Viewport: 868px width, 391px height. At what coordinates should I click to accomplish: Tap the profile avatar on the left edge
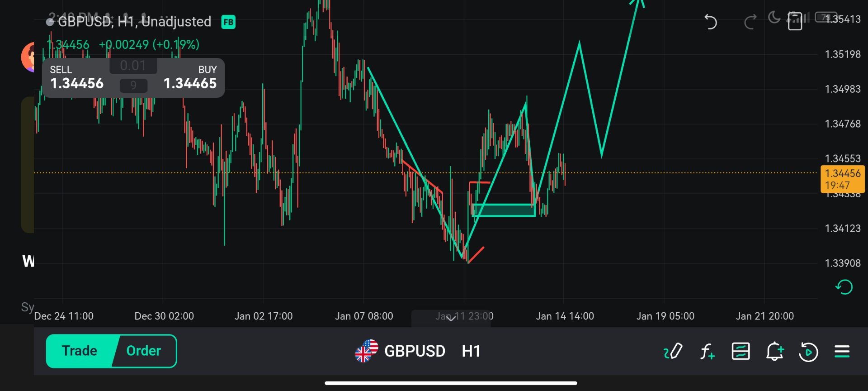[28, 57]
